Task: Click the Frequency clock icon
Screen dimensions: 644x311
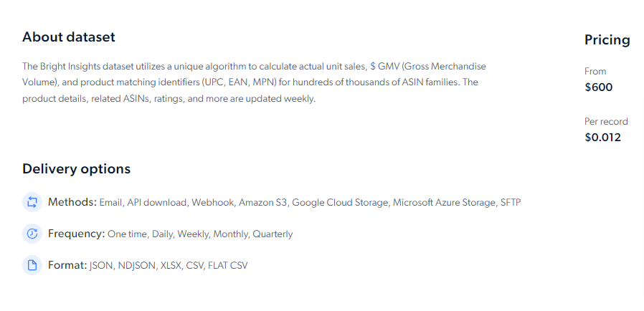Action: (x=32, y=234)
